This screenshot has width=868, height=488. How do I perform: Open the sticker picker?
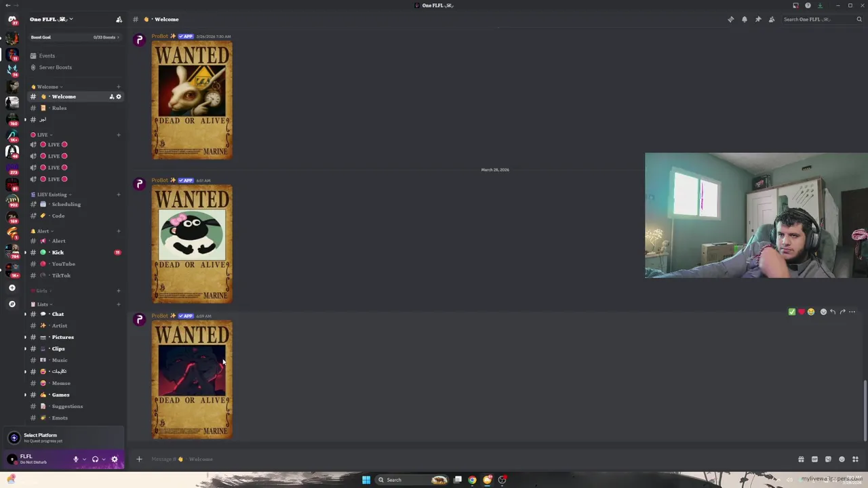(x=828, y=459)
